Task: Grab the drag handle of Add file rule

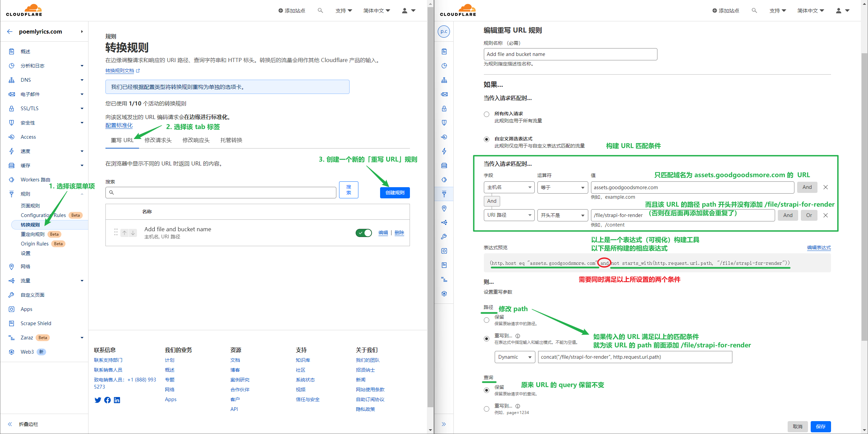Action: (116, 232)
